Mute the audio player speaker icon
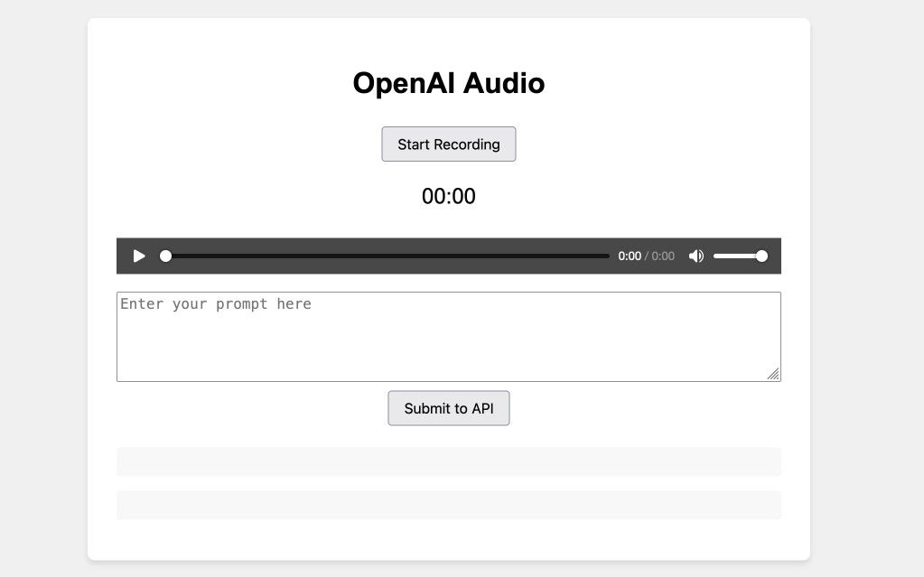The height and width of the screenshot is (577, 924). click(695, 256)
